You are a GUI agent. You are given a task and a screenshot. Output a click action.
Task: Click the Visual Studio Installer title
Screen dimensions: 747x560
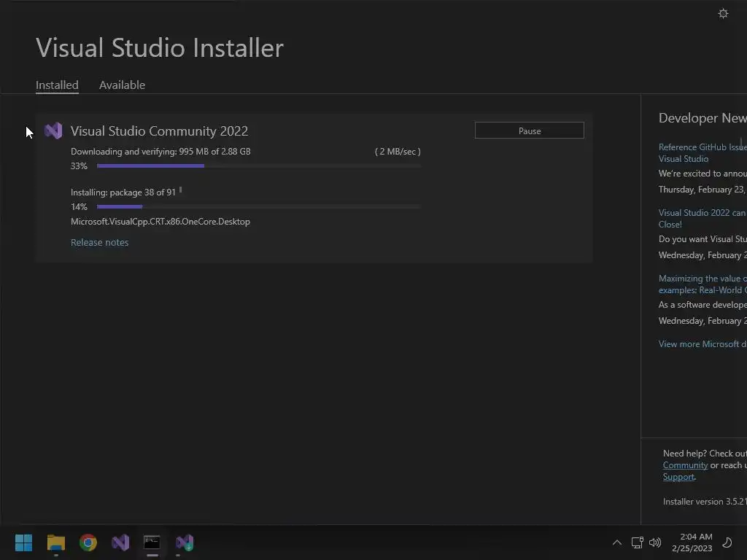tap(160, 47)
